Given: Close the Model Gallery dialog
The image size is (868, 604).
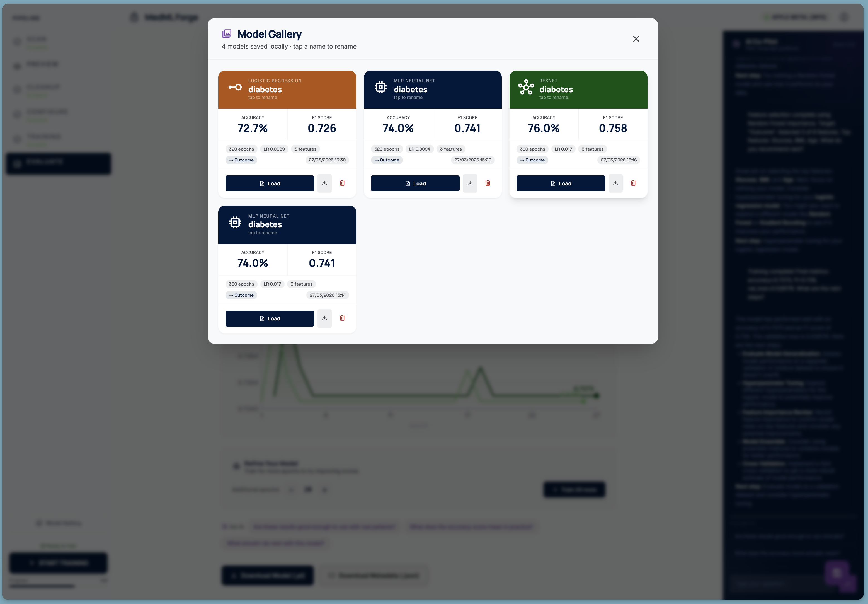Looking at the screenshot, I should point(636,39).
